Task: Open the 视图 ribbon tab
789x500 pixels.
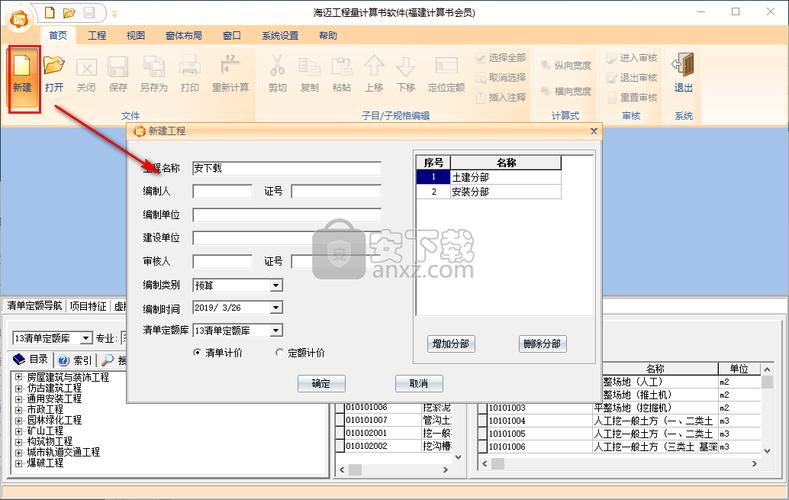Action: [136, 35]
